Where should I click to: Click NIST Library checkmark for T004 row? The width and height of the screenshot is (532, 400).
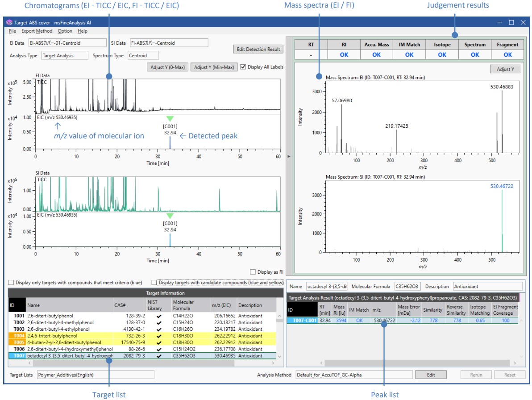pyautogui.click(x=158, y=336)
